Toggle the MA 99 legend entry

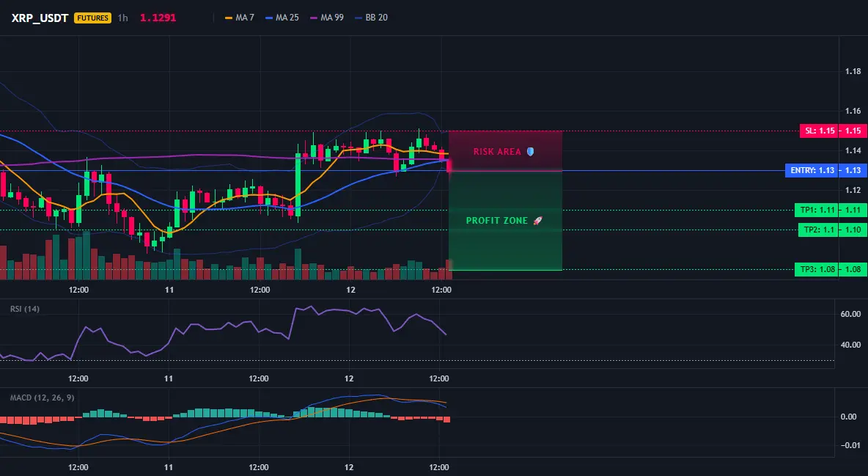pos(327,18)
